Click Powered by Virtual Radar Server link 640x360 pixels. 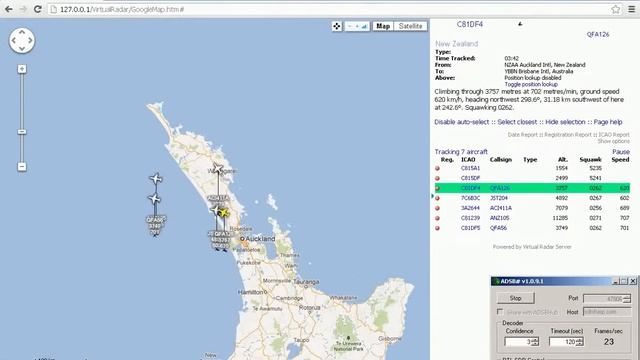(x=532, y=247)
